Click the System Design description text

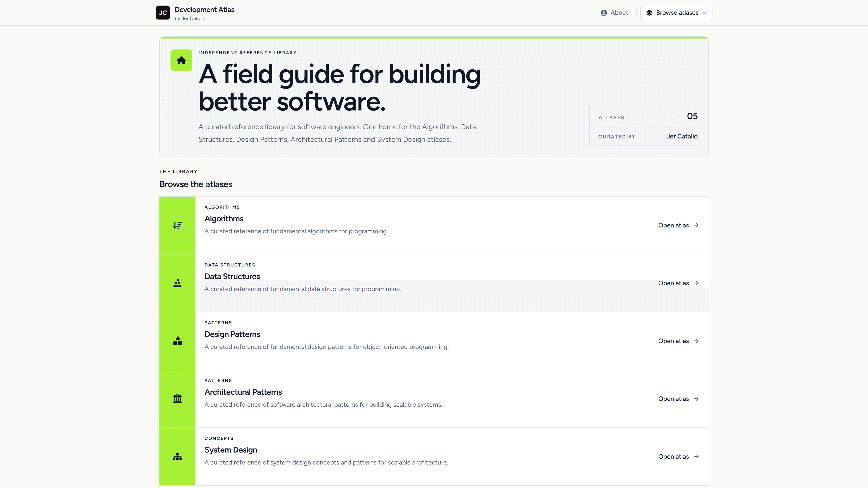[326, 462]
